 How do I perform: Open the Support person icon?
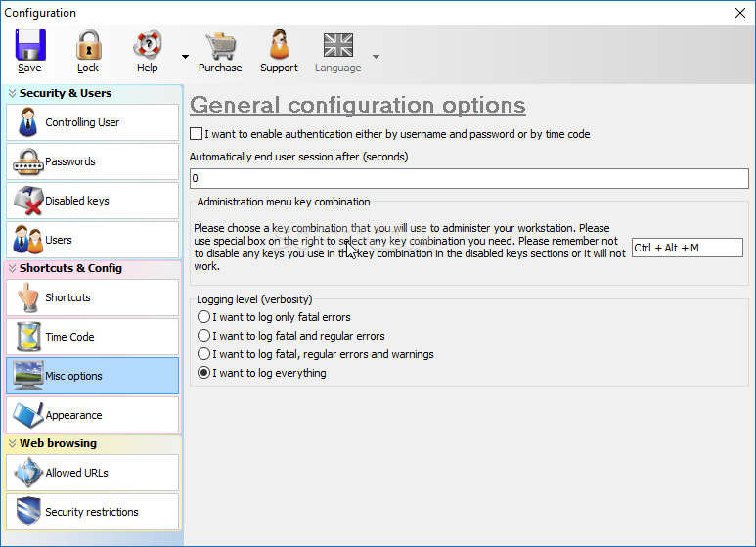tap(279, 45)
